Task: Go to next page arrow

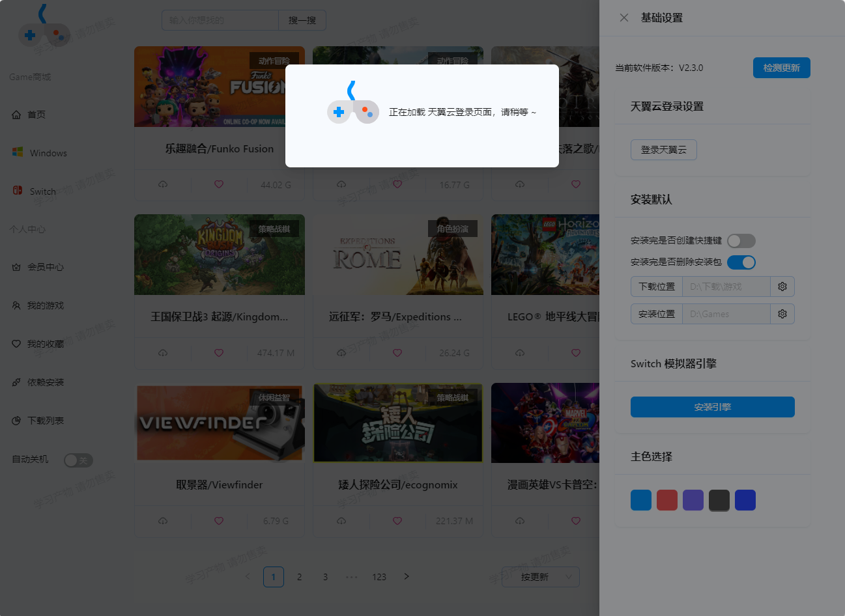Action: (x=407, y=576)
